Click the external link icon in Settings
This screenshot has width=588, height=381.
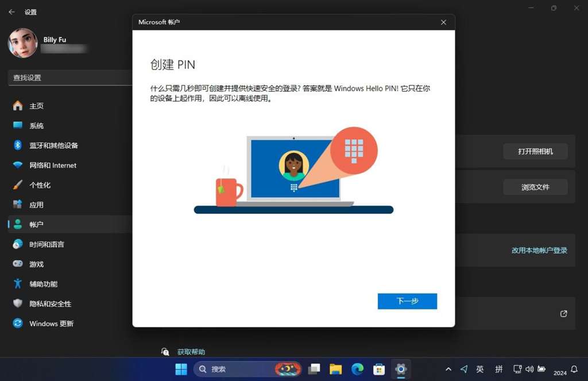pos(564,314)
